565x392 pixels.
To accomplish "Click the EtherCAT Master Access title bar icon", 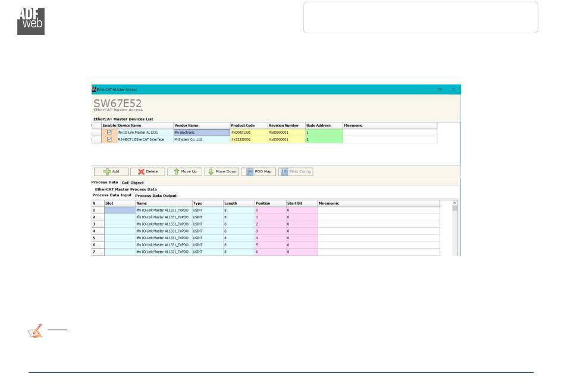I will pos(93,89).
